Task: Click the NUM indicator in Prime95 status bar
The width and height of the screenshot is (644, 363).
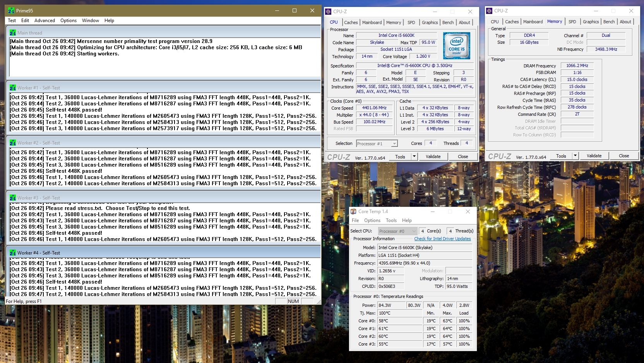Action: pos(293,301)
